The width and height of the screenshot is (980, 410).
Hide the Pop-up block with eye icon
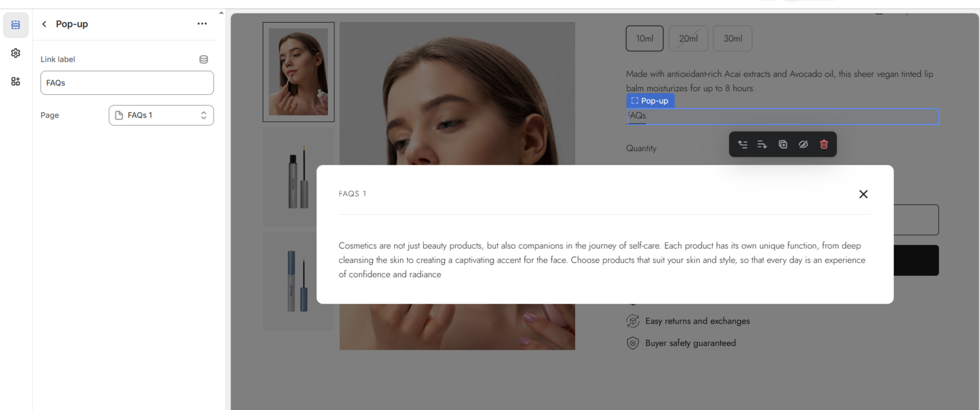(803, 144)
